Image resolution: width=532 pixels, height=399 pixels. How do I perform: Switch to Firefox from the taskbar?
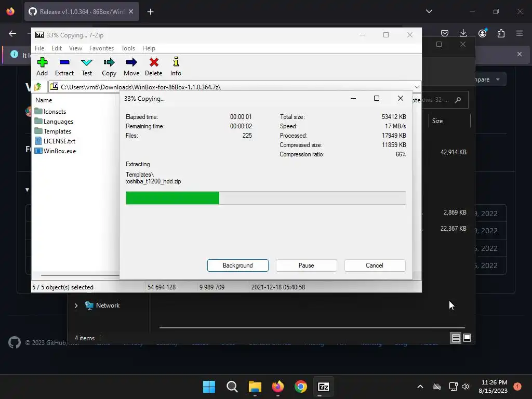[x=278, y=387]
